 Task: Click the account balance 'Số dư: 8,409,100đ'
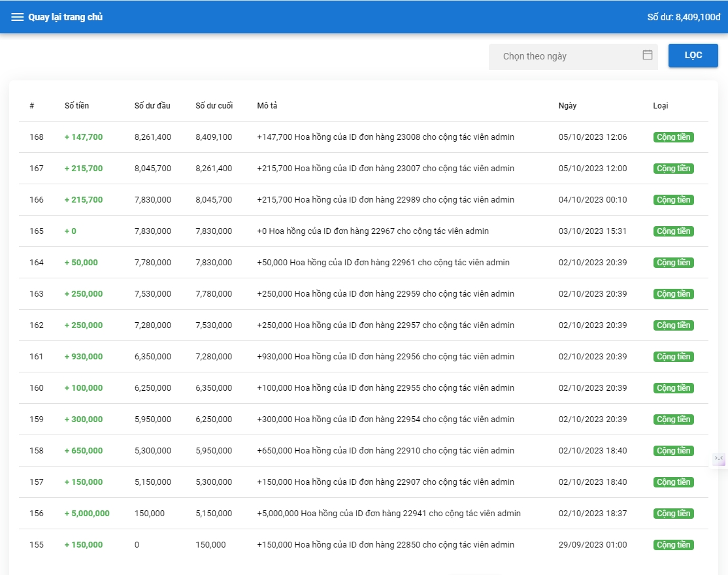pos(684,17)
